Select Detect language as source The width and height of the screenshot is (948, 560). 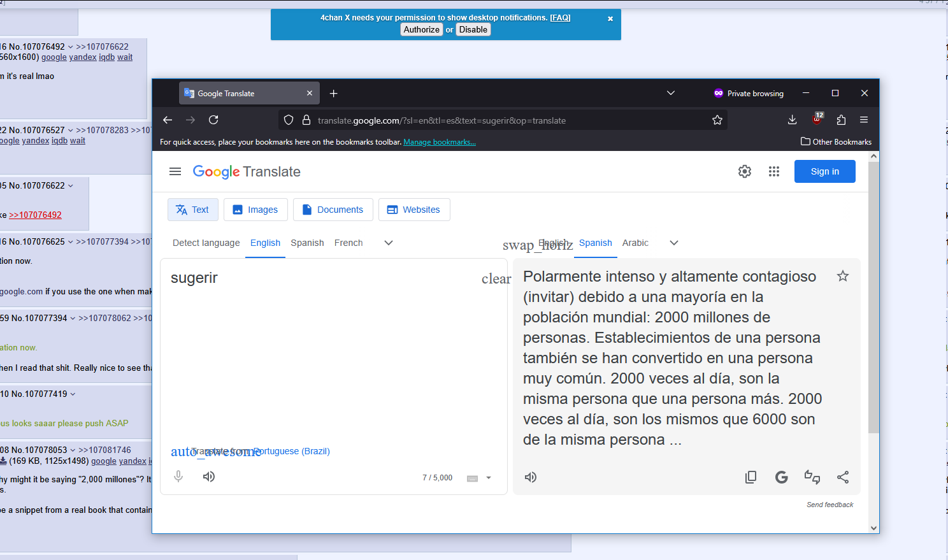click(206, 243)
